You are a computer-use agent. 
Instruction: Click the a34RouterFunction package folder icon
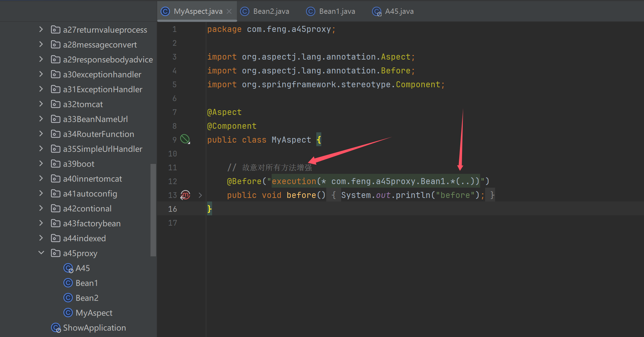tap(56, 134)
